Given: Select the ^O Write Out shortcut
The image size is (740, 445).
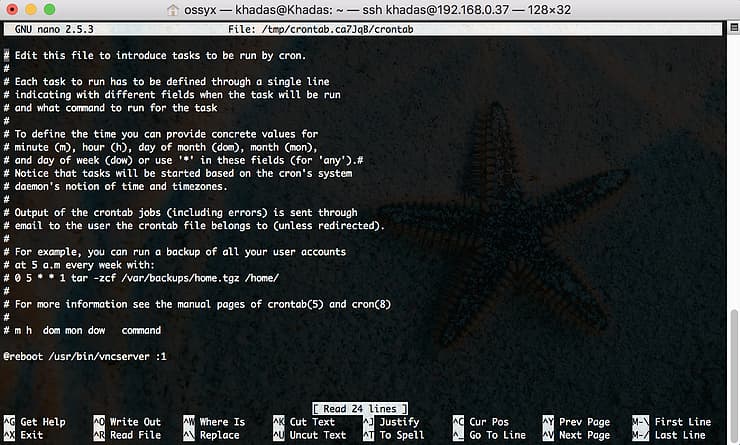Looking at the screenshot, I should (x=126, y=422).
